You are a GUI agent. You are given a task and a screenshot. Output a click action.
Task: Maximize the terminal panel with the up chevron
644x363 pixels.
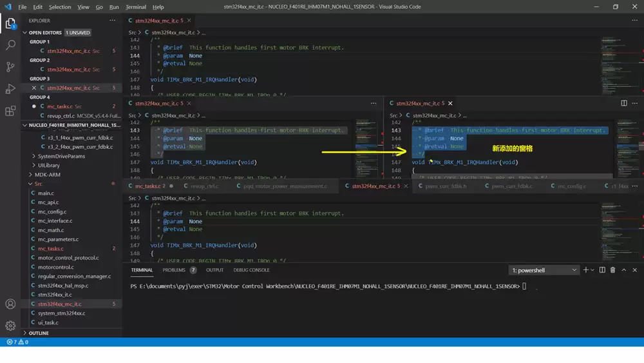[x=624, y=270]
